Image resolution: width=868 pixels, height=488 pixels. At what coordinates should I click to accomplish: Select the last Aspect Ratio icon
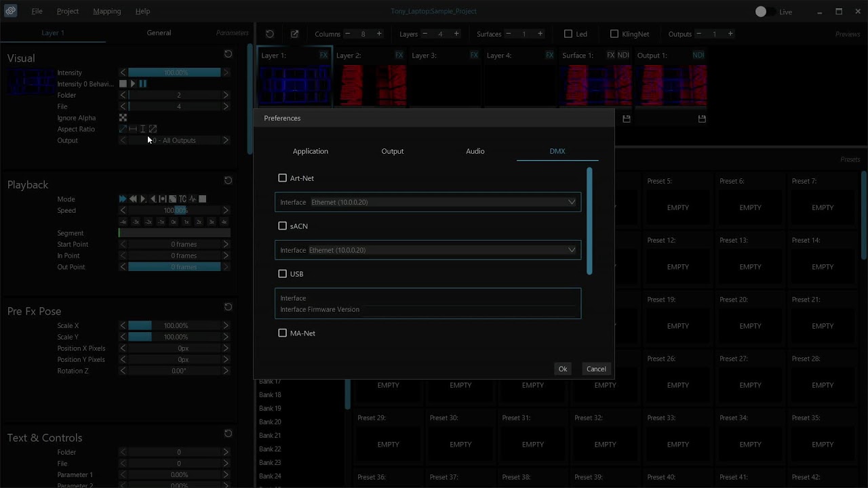[153, 129]
